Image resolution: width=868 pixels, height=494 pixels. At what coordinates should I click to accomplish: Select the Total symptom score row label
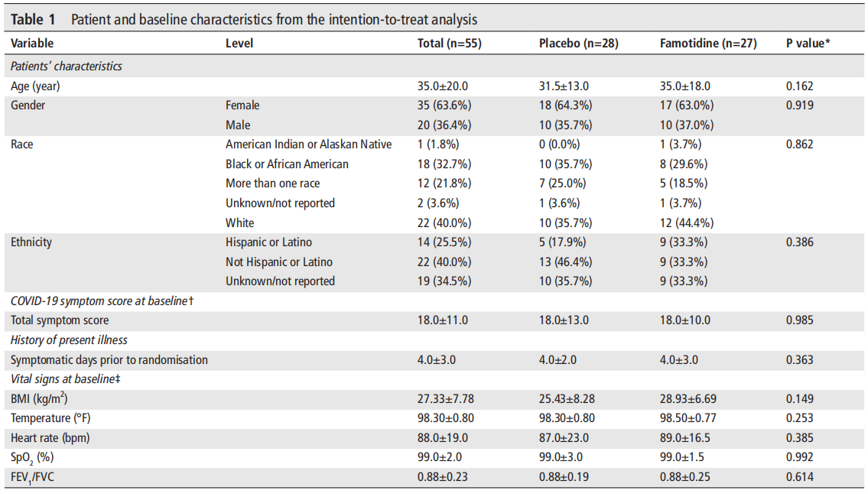coord(60,320)
